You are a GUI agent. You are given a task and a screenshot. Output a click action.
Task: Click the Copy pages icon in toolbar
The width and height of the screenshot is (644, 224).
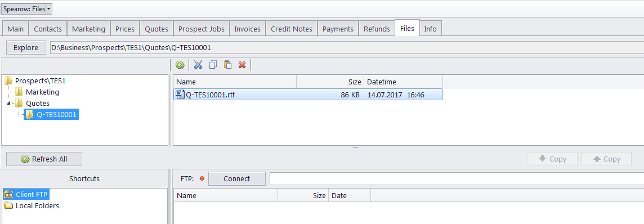point(213,65)
